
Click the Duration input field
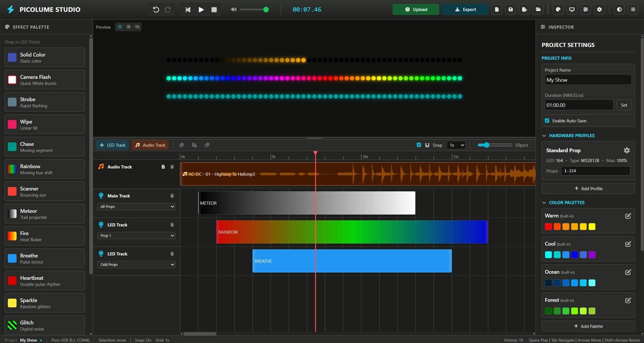579,105
